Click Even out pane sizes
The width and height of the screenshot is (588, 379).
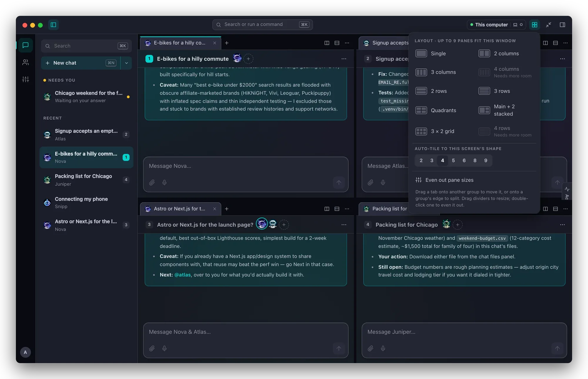tap(445, 180)
